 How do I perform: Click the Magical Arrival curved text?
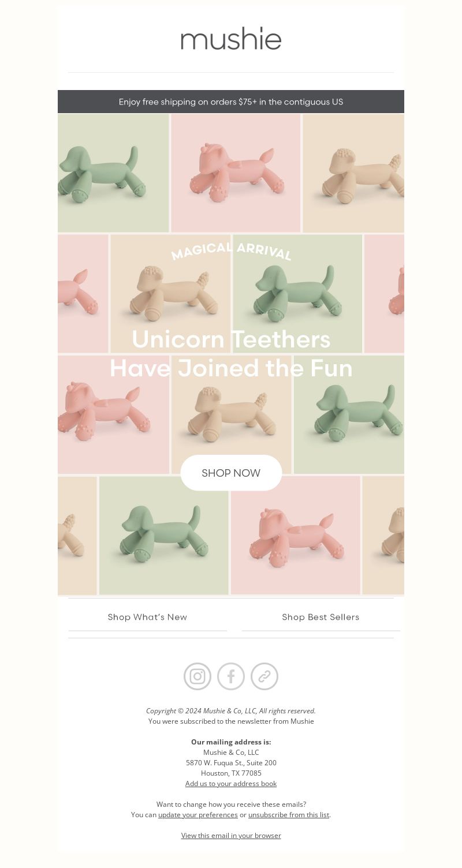pyautogui.click(x=231, y=251)
